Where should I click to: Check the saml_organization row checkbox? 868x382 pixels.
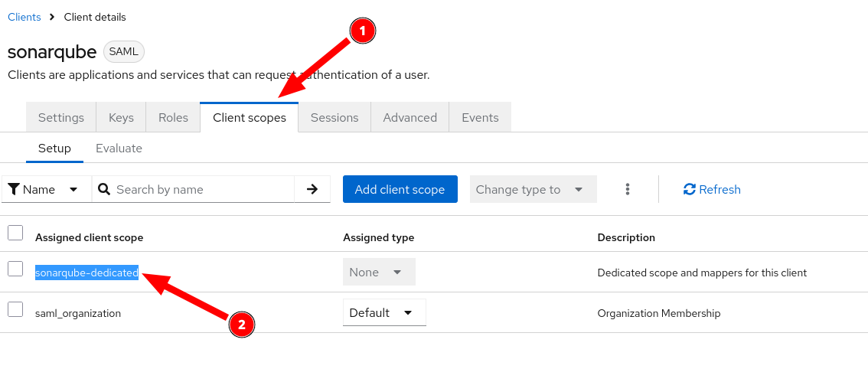[x=15, y=309]
